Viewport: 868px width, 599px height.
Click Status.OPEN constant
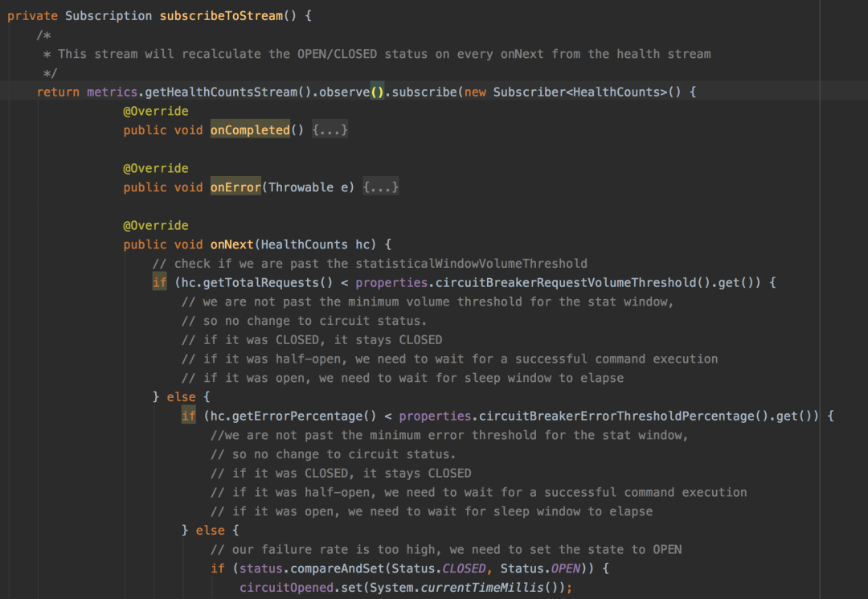[x=540, y=568]
